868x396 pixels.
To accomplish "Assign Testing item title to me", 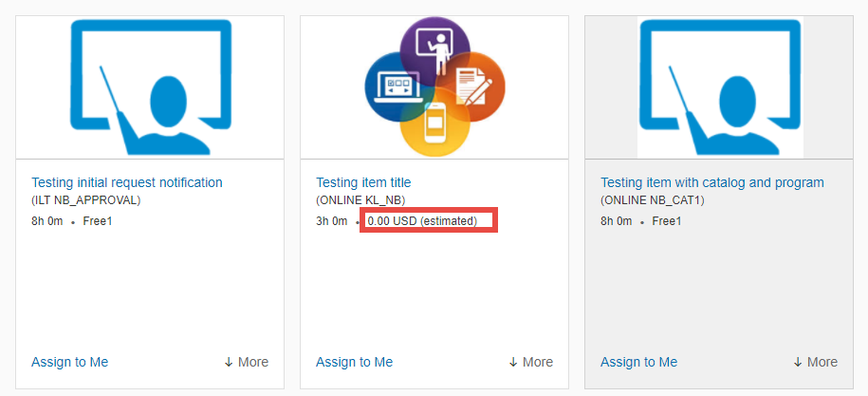I will (x=354, y=362).
